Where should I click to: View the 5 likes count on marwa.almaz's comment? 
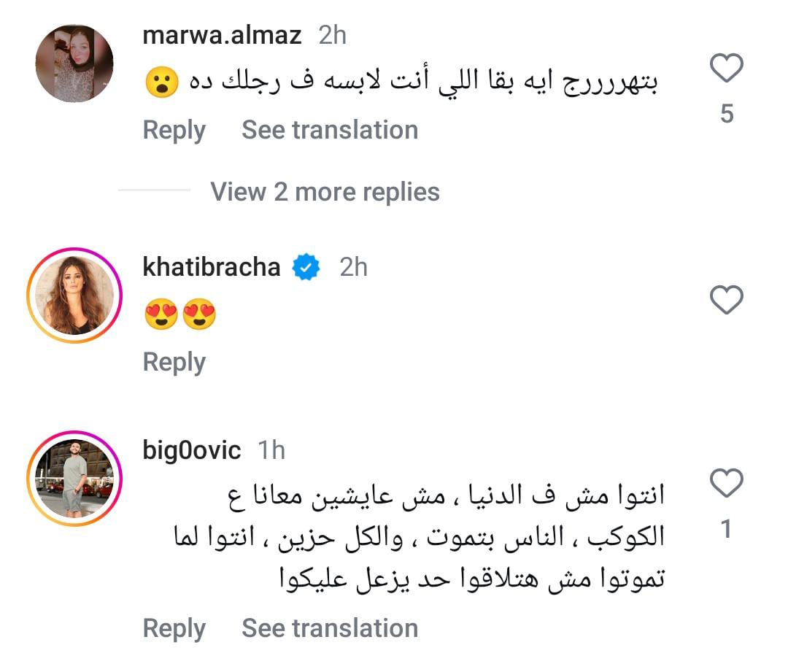point(727,114)
